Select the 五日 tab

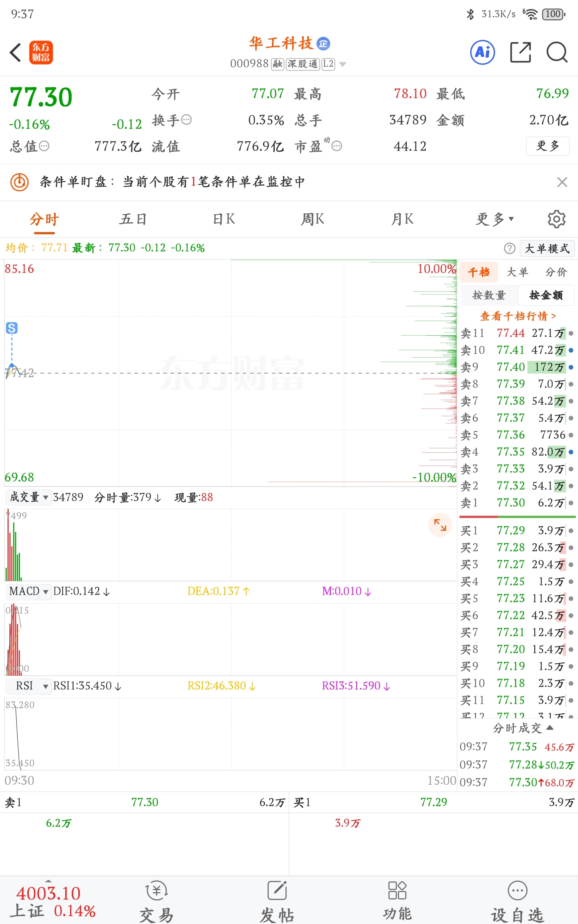tap(133, 219)
